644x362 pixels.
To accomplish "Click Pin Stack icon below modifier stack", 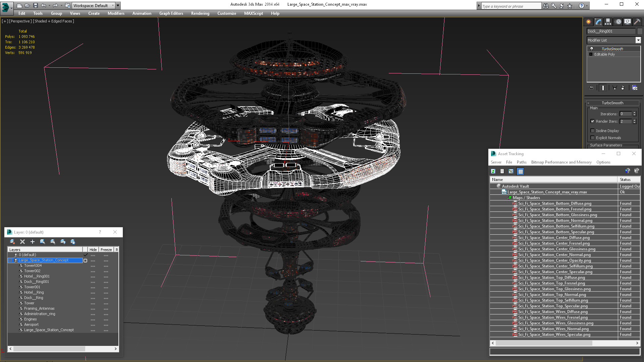I will 591,88.
